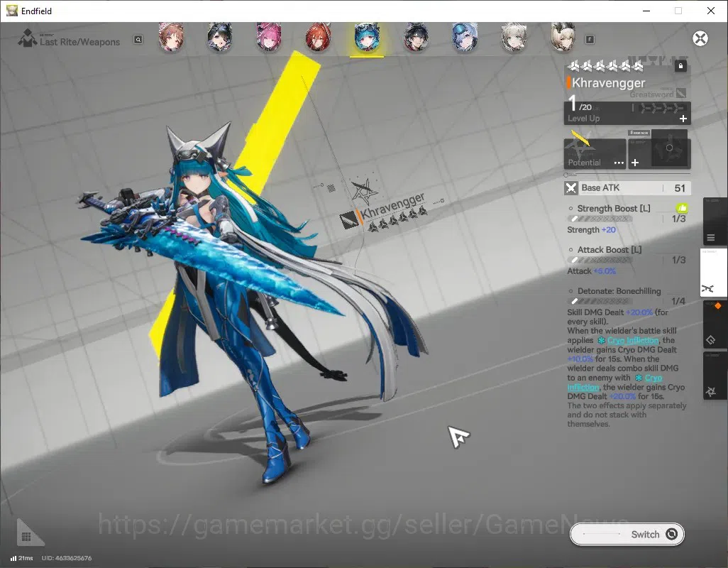Viewport: 728px width, 568px height.
Task: Select the pink-haired operator portrait
Action: click(x=269, y=37)
